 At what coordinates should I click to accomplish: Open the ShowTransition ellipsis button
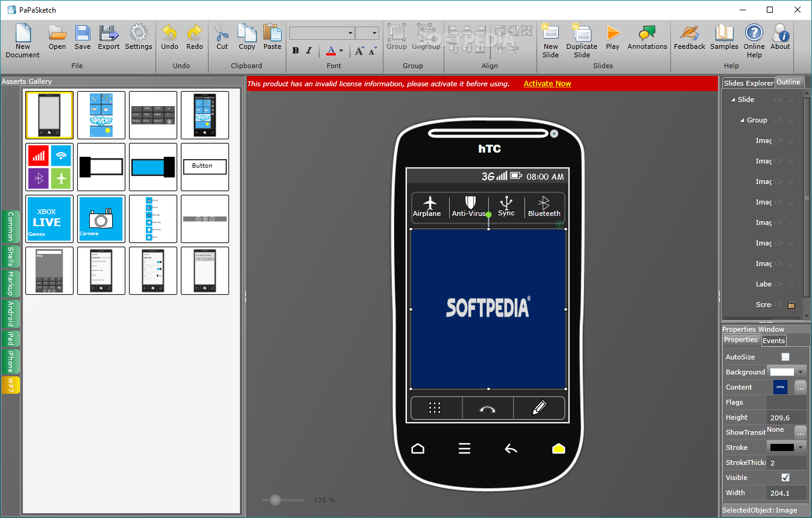(x=800, y=432)
